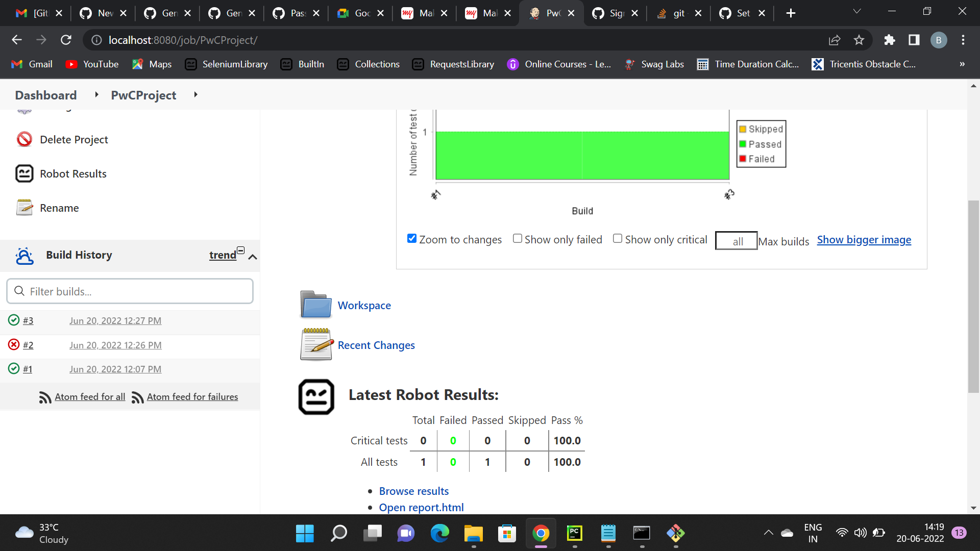Enable the Show only critical checkbox
The width and height of the screenshot is (980, 551).
[x=617, y=238]
